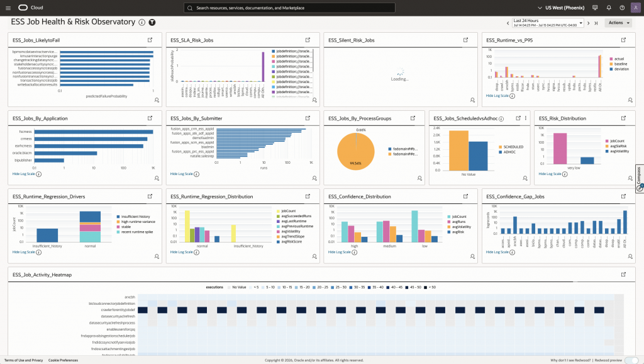Open the Actions dropdown menu

(x=618, y=23)
